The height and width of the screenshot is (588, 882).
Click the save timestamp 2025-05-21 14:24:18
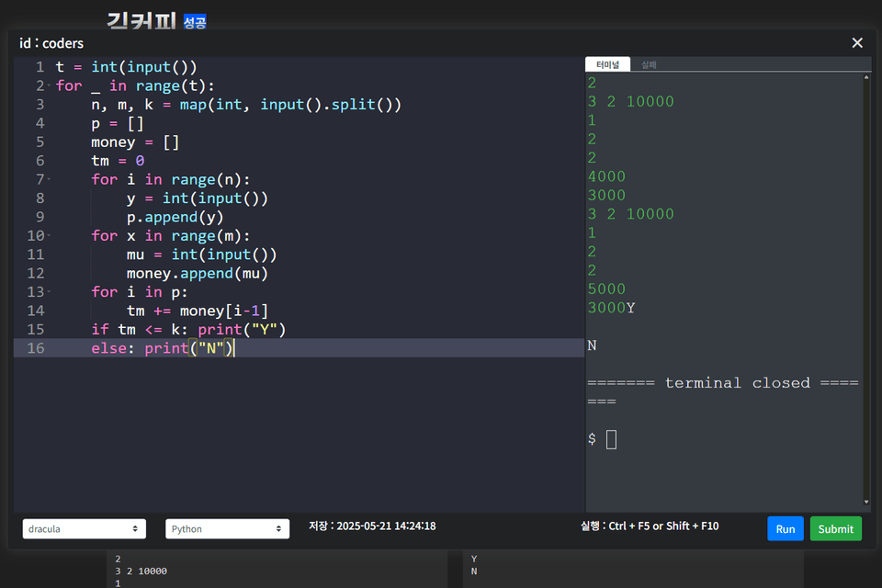386,526
